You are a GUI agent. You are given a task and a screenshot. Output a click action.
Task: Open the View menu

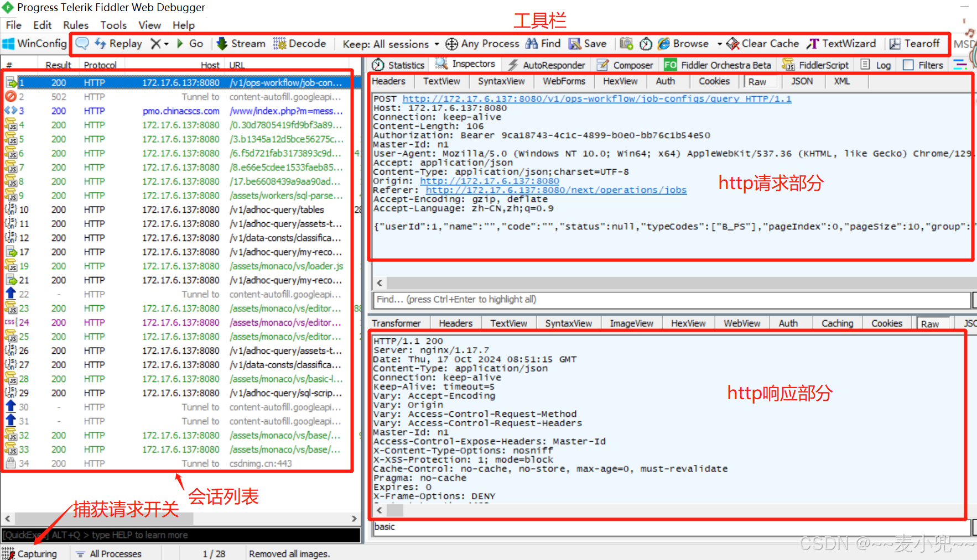click(149, 25)
